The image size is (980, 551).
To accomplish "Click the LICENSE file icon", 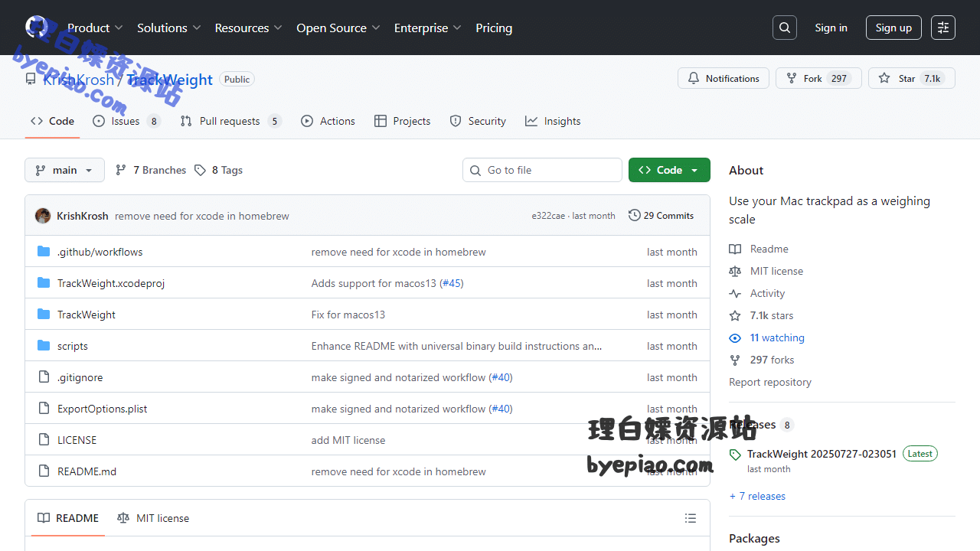I will (x=44, y=440).
